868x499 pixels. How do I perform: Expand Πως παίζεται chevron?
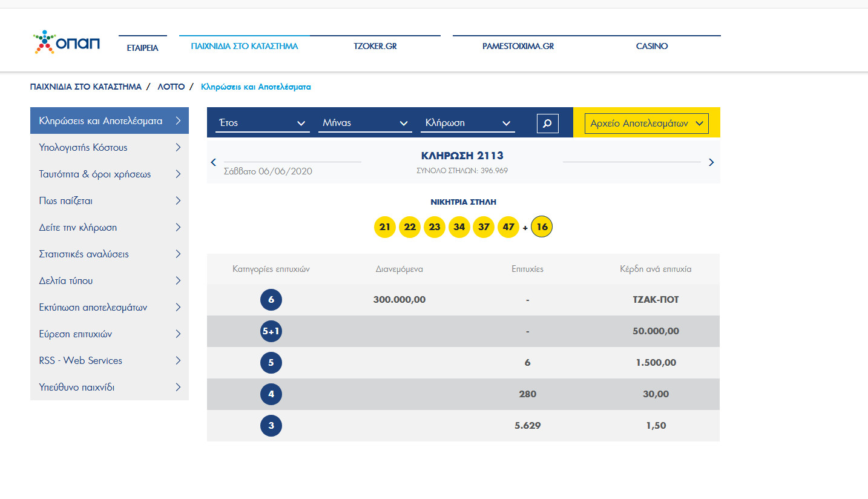(x=178, y=200)
